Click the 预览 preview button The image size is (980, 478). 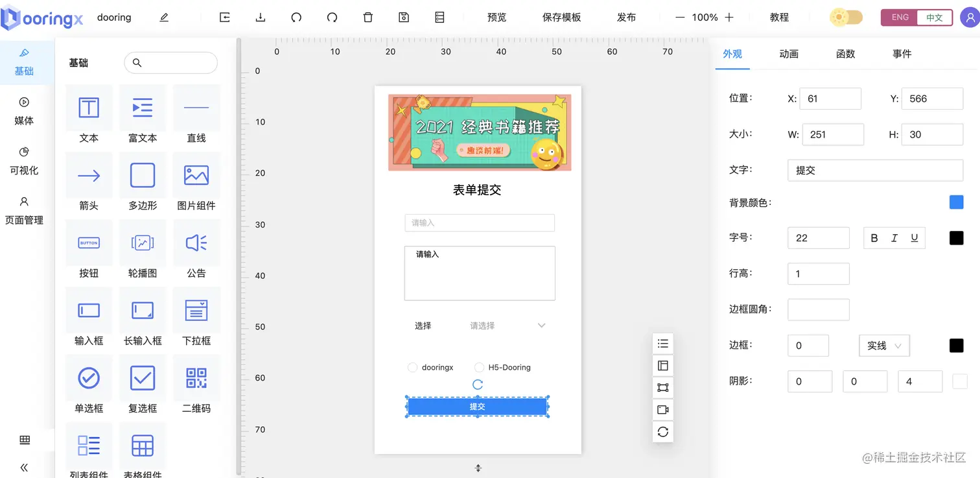[x=497, y=18]
